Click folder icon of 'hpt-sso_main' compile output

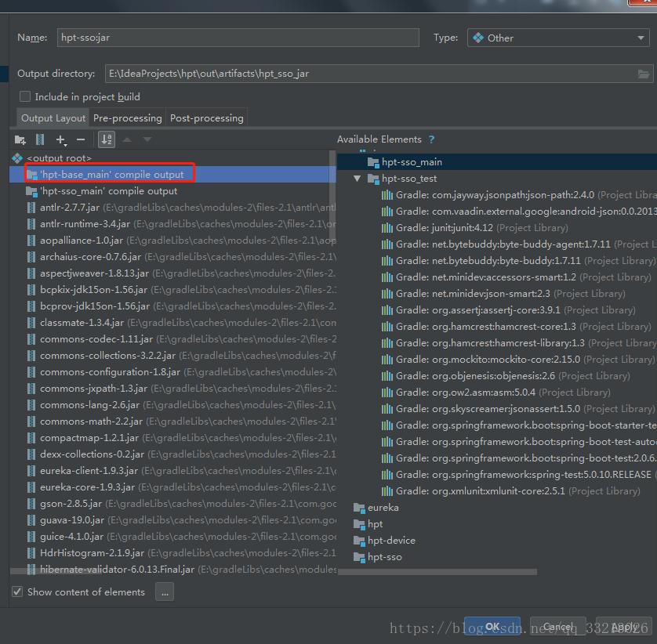pyautogui.click(x=31, y=191)
